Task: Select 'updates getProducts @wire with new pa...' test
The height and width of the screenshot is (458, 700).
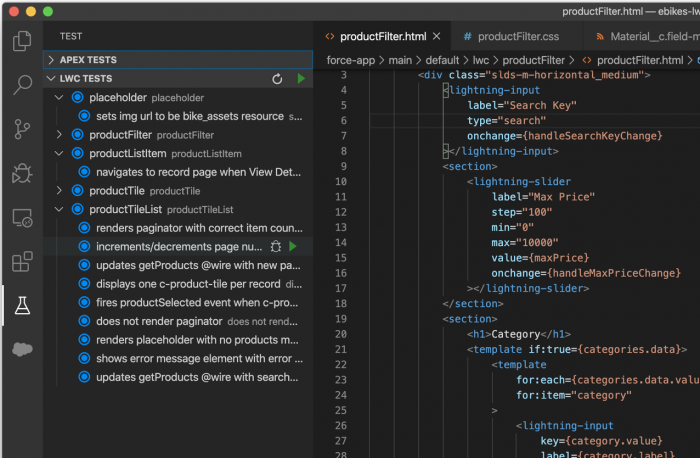Action: 178,265
